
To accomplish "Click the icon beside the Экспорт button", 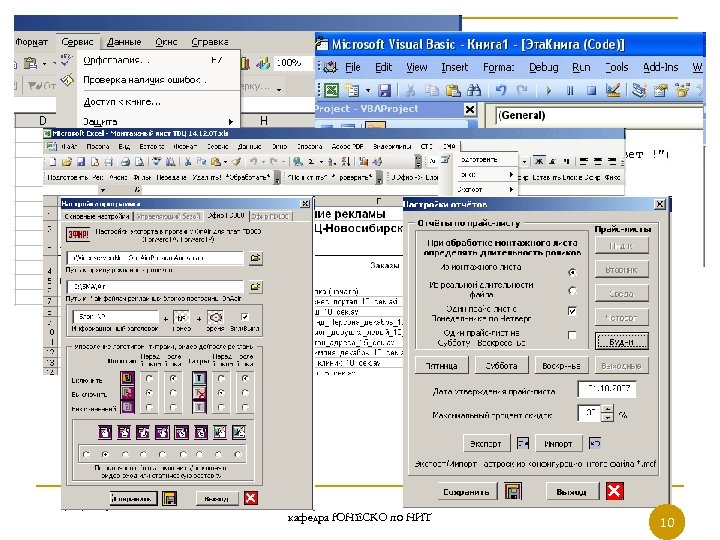I will [523, 443].
